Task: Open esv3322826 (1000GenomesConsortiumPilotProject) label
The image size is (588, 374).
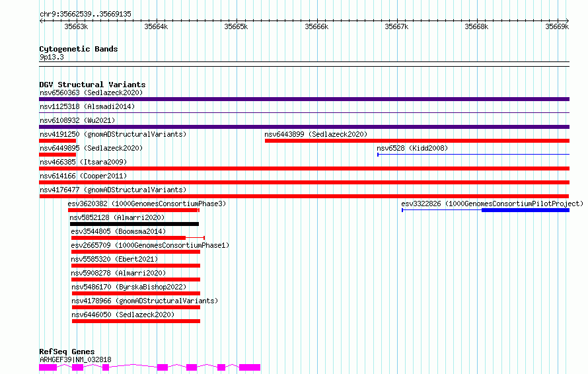Action: [492, 204]
